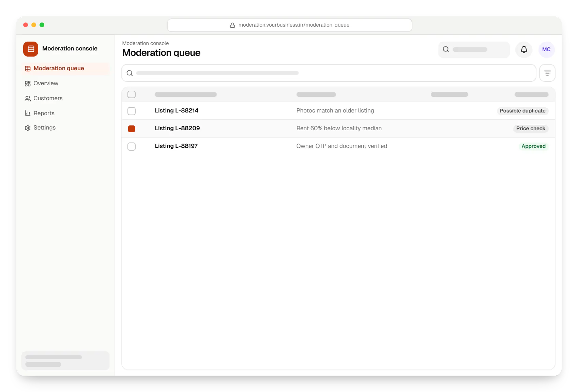578x392 pixels.
Task: Minimize the window with the yellow button
Action: coord(34,25)
